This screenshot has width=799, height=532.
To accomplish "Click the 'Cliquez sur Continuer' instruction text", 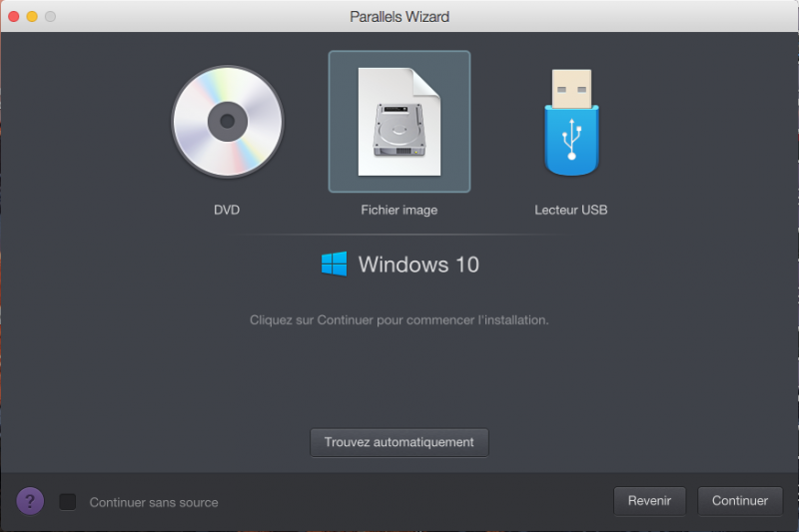I will 399,319.
